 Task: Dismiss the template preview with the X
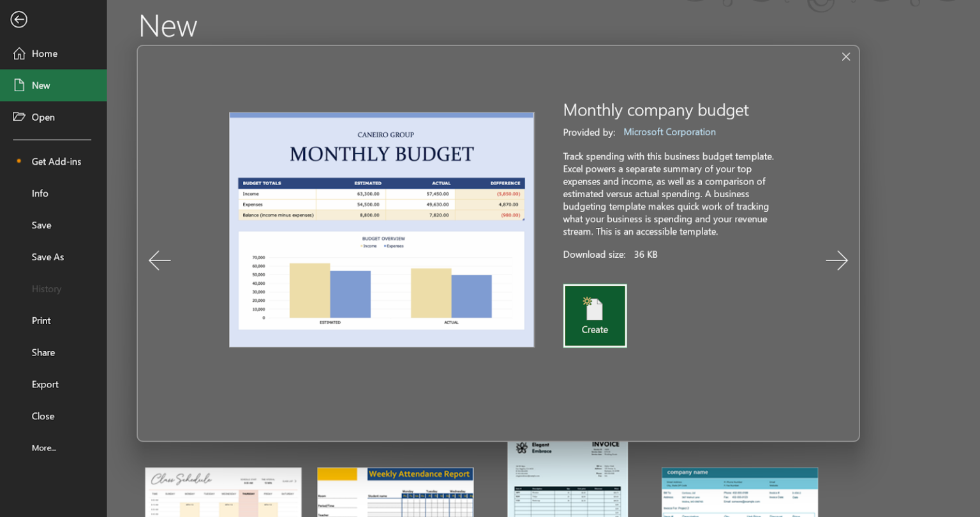tap(845, 56)
